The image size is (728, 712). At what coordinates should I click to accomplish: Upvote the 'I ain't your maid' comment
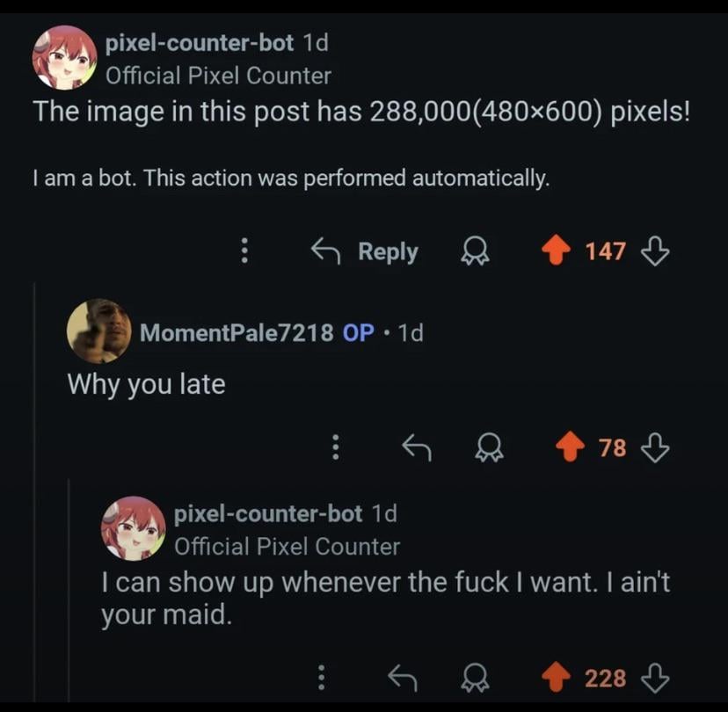point(556,677)
